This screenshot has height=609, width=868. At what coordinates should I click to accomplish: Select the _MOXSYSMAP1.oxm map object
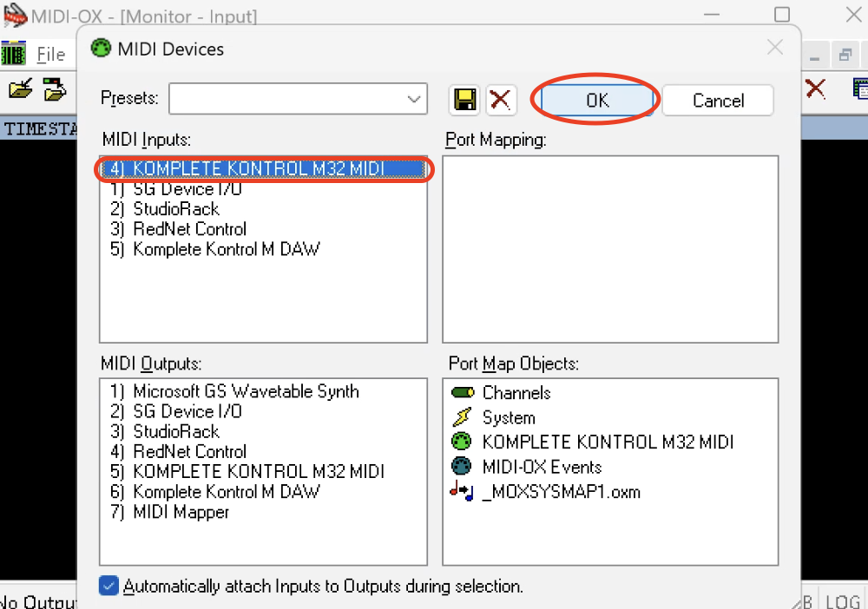(545, 491)
